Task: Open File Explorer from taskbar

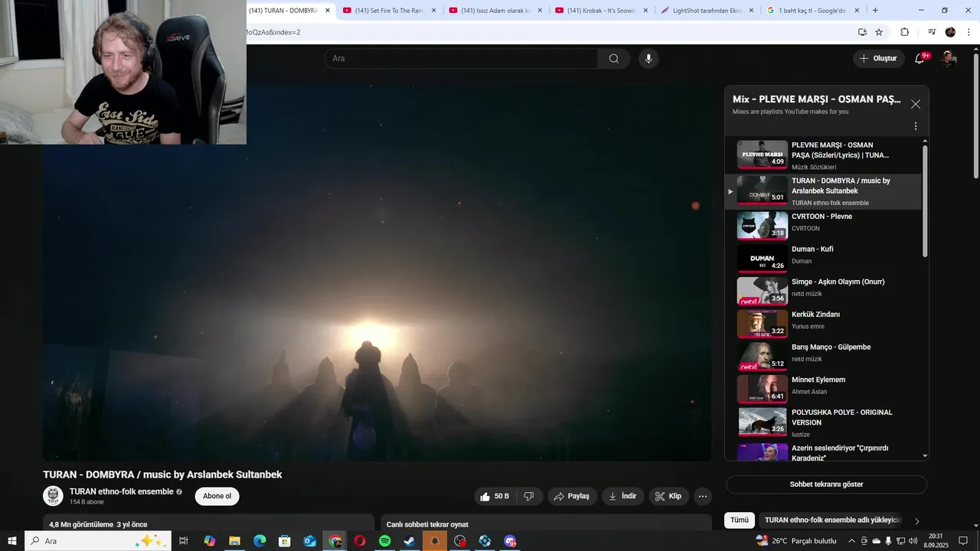Action: [234, 541]
